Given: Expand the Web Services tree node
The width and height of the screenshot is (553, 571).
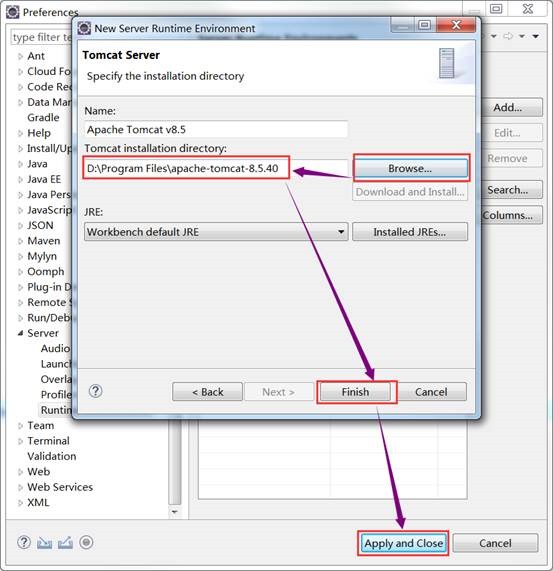Looking at the screenshot, I should click(20, 487).
